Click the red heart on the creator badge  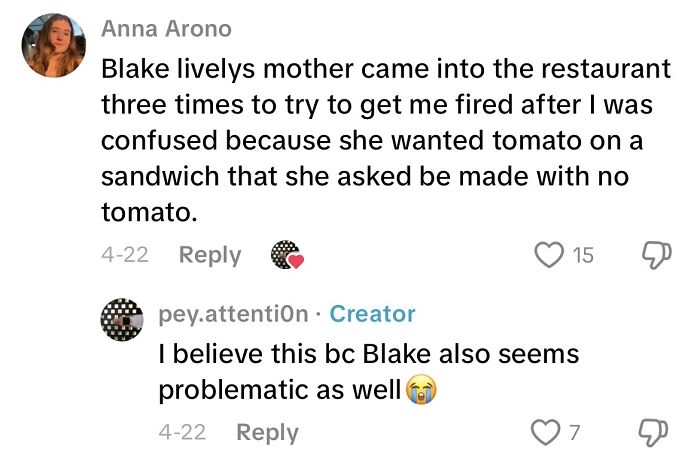click(x=295, y=262)
